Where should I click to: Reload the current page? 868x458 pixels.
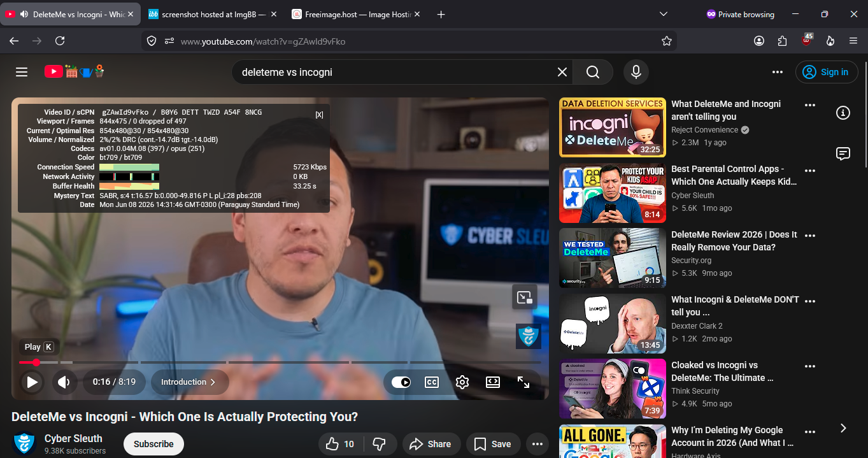point(60,41)
